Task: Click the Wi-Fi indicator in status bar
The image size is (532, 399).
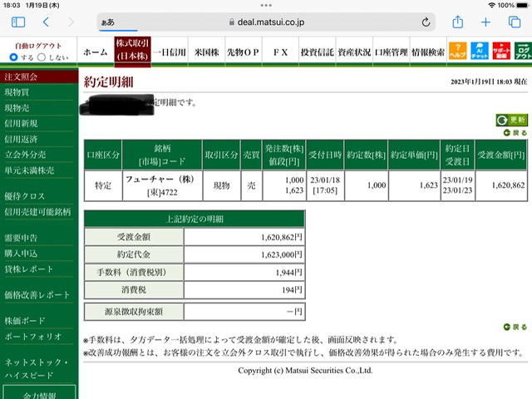Action: (x=491, y=6)
